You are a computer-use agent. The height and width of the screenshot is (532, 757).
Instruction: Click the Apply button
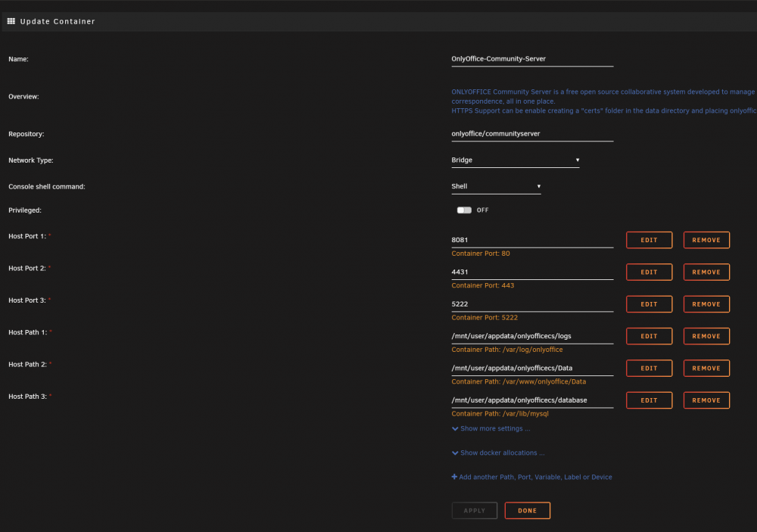pos(475,510)
